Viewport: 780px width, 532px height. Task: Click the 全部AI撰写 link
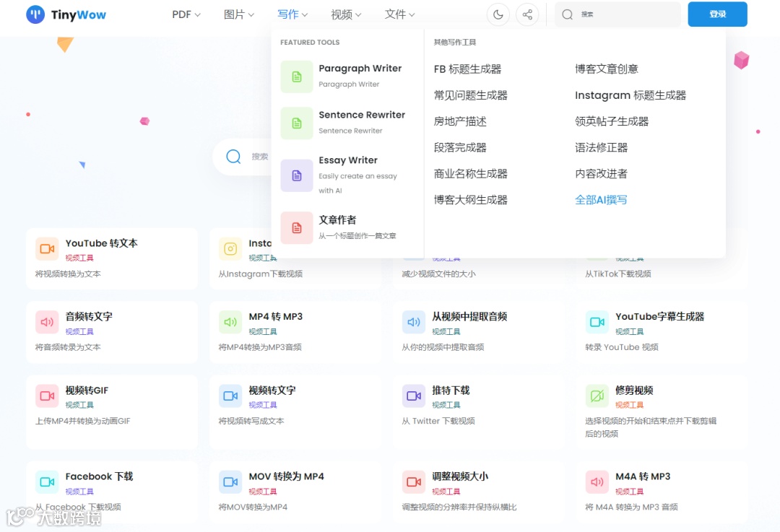pos(601,200)
